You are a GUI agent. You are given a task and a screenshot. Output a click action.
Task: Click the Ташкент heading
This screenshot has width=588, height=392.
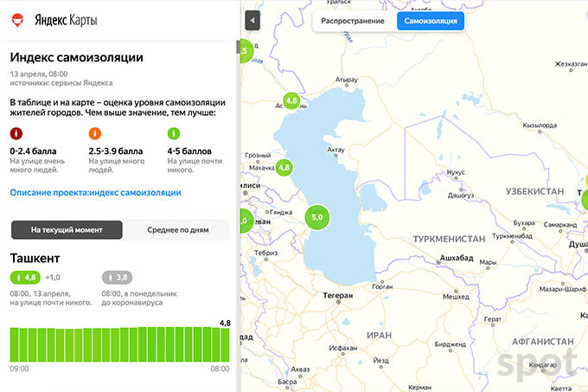tap(35, 258)
